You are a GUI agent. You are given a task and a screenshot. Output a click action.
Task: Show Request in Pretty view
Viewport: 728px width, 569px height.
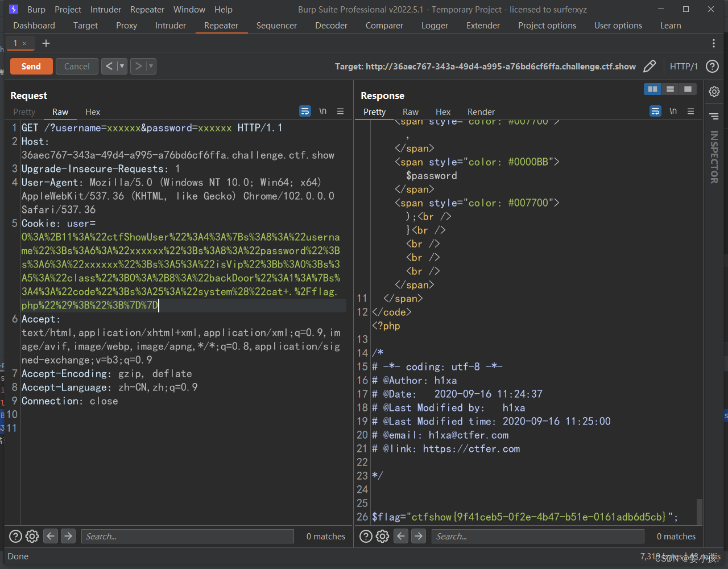click(x=24, y=112)
